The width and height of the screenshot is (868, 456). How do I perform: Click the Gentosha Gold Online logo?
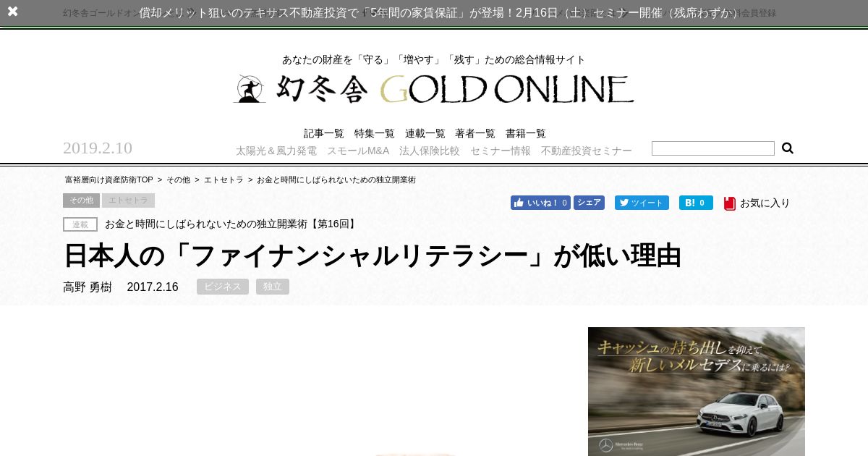tap(434, 88)
